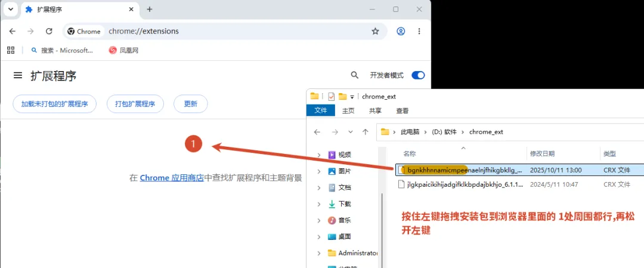Viewport: 644px width, 268px height.
Task: Open the 文件 ribbon tab
Action: 320,110
